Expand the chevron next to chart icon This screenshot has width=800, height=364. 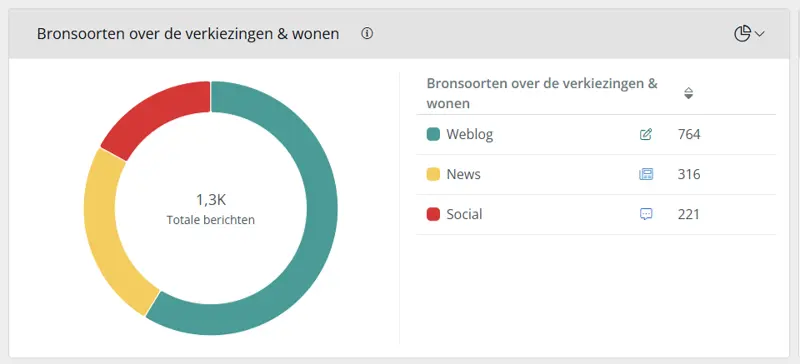coord(760,34)
